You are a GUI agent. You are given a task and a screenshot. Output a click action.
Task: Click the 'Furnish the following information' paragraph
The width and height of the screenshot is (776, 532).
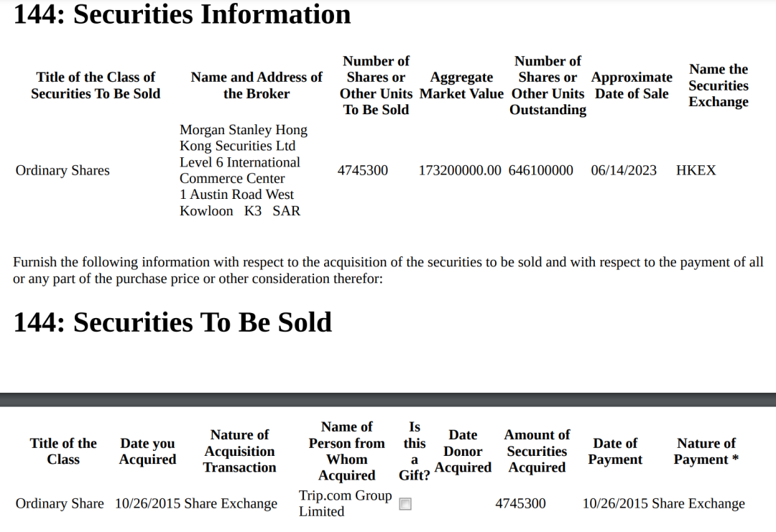tap(388, 270)
